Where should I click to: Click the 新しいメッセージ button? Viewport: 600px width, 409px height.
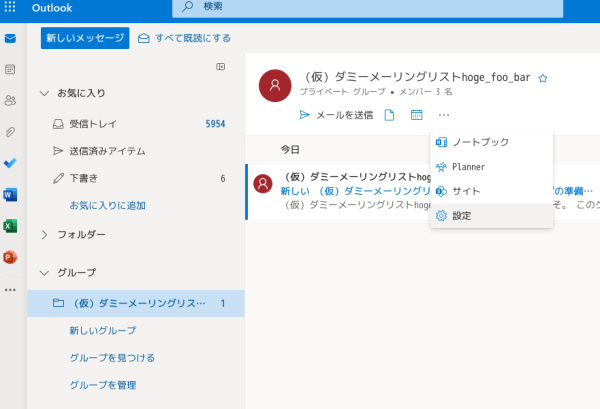(x=85, y=38)
